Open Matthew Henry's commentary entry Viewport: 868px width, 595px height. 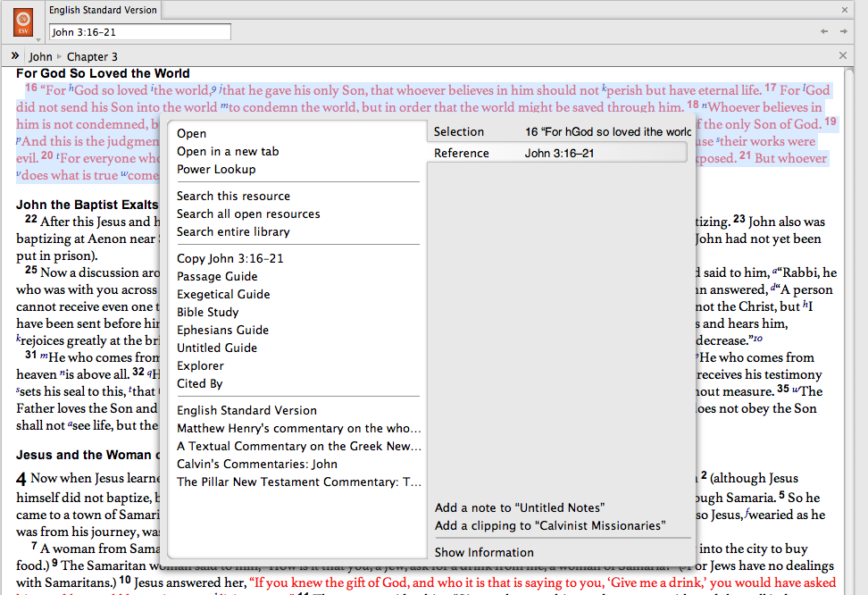[x=299, y=428]
